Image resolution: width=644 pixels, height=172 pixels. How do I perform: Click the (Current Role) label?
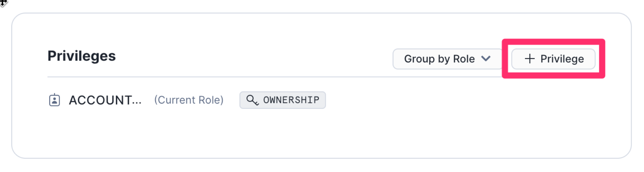point(189,100)
